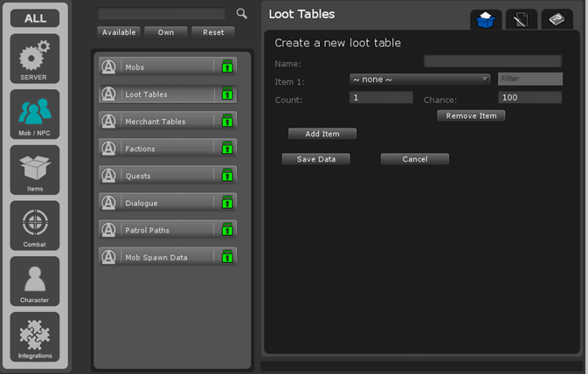Click the Name input field
Viewport: 588px width, 374px height.
click(492, 61)
